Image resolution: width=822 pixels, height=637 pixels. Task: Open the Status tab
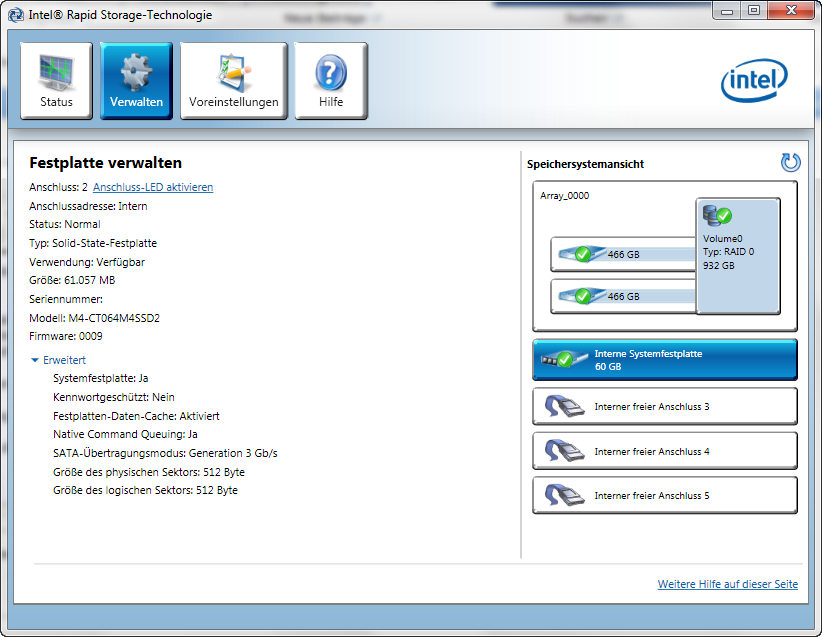coord(56,81)
